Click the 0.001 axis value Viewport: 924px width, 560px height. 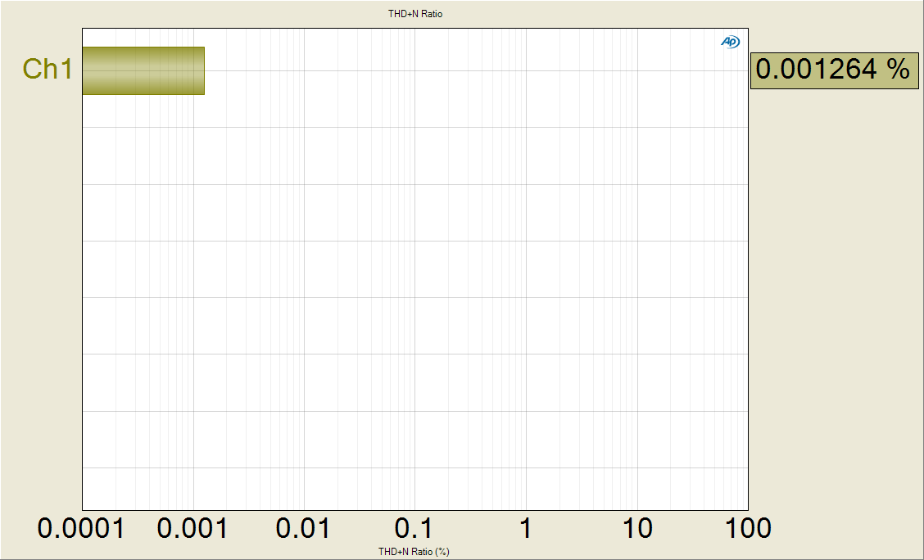192,528
